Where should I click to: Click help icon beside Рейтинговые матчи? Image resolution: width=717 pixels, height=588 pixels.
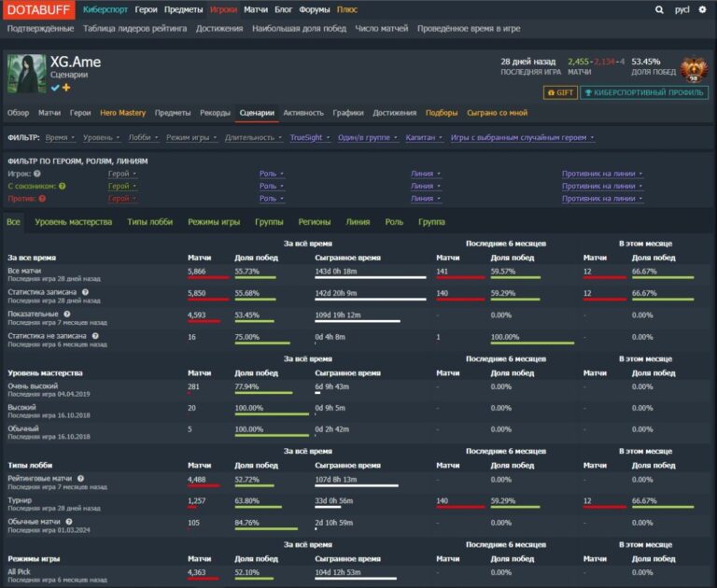point(80,479)
